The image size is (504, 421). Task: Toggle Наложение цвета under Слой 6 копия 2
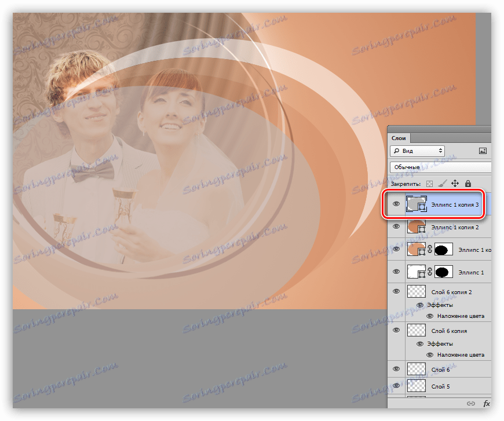point(430,316)
